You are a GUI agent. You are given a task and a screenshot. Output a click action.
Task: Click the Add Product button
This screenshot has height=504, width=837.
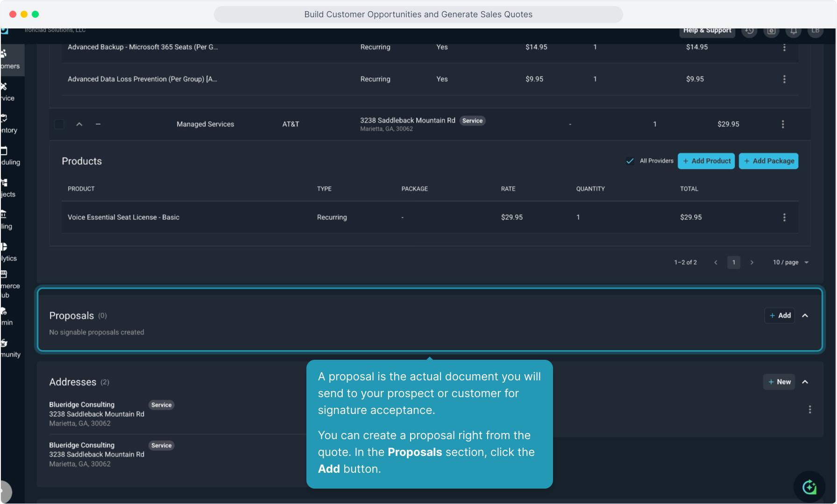(x=706, y=161)
